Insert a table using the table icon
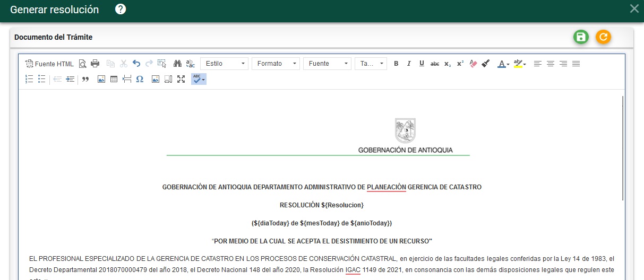Viewport: 644px width, 280px height. click(114, 79)
